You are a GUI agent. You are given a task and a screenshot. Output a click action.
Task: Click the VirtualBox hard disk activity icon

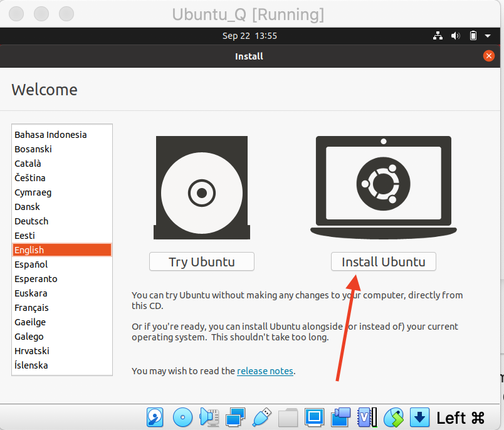click(x=155, y=417)
